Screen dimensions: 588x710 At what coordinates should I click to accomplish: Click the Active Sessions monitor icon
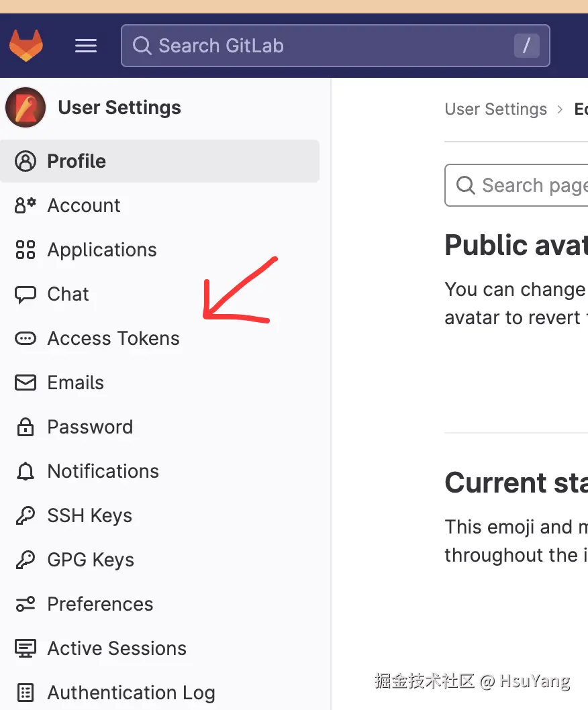[x=26, y=648]
